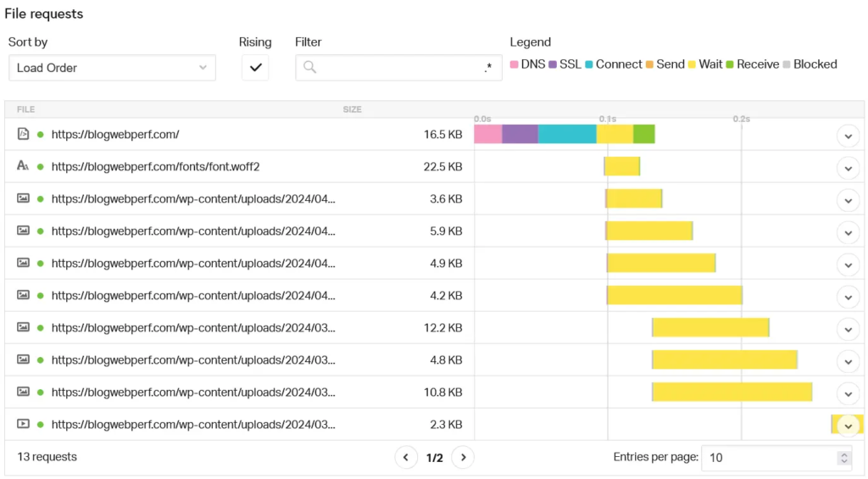
Task: Click the regex toggle icon in Filter field
Action: coord(487,68)
